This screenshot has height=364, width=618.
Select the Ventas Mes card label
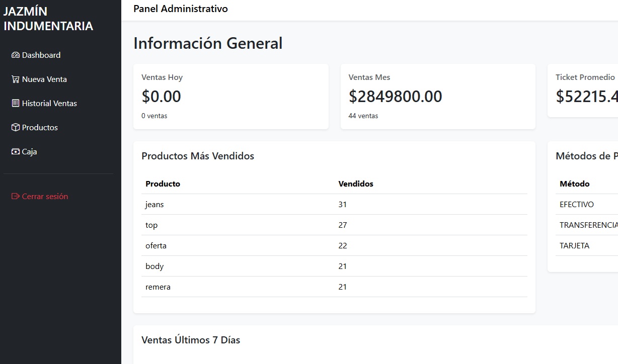click(x=369, y=77)
